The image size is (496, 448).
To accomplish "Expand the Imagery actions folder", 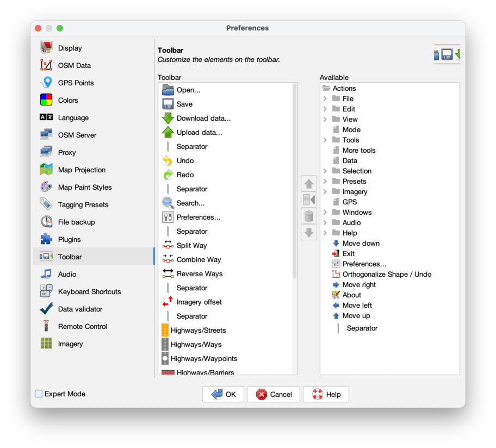I will pos(325,192).
